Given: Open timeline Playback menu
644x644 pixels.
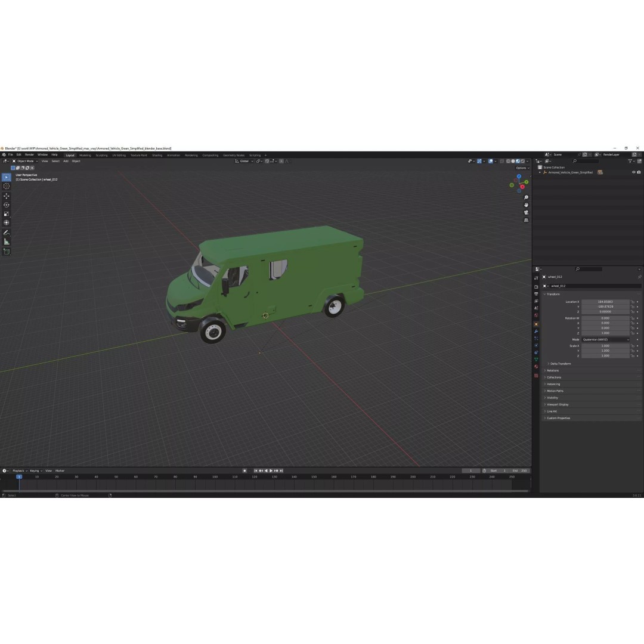Looking at the screenshot, I should pos(19,470).
